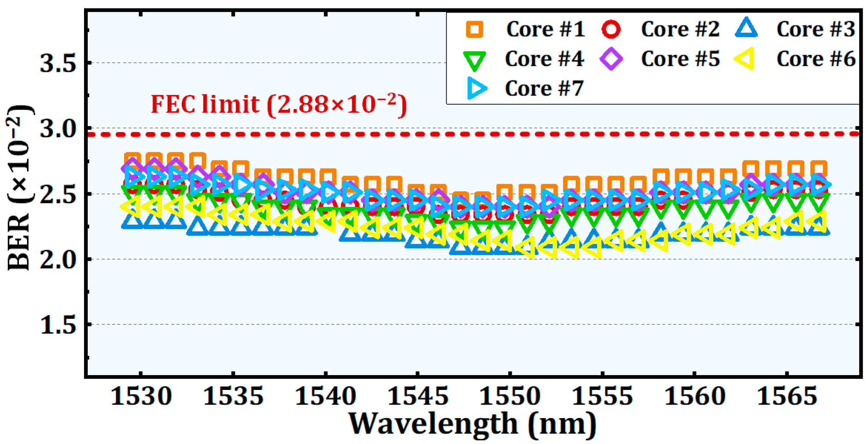Select the Core #6 legend label

coord(816,59)
